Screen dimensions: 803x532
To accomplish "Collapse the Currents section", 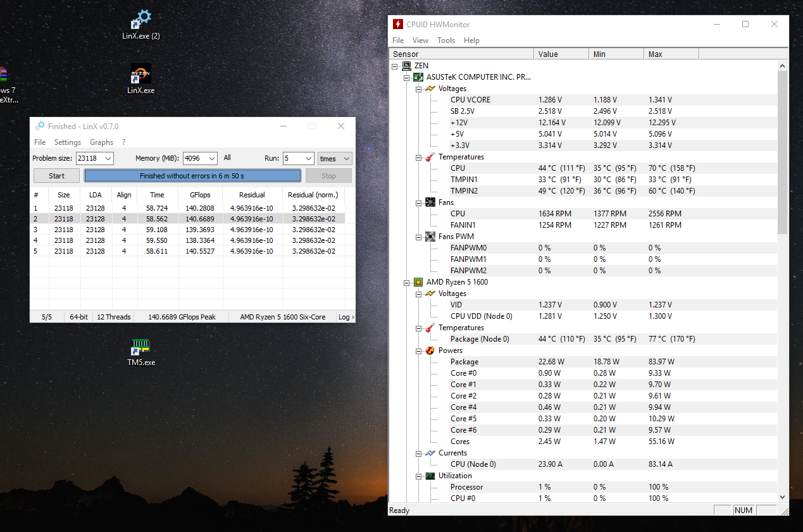I will (x=418, y=453).
